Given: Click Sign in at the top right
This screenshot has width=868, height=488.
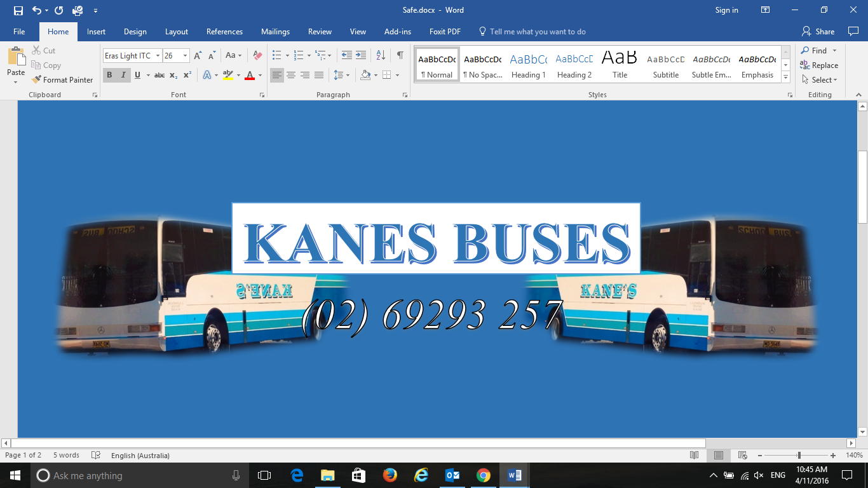Looking at the screenshot, I should pos(726,10).
